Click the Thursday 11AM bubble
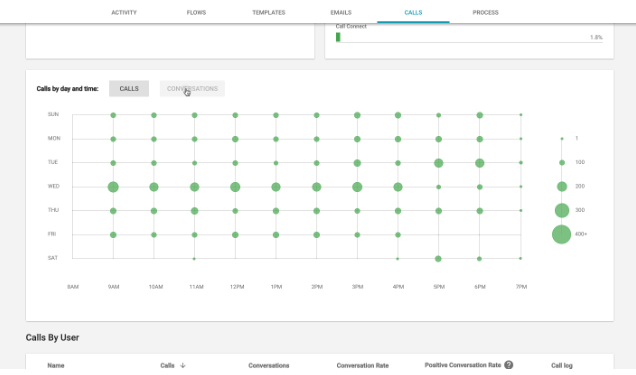Image resolution: width=636 pixels, height=375 pixels. 194,211
